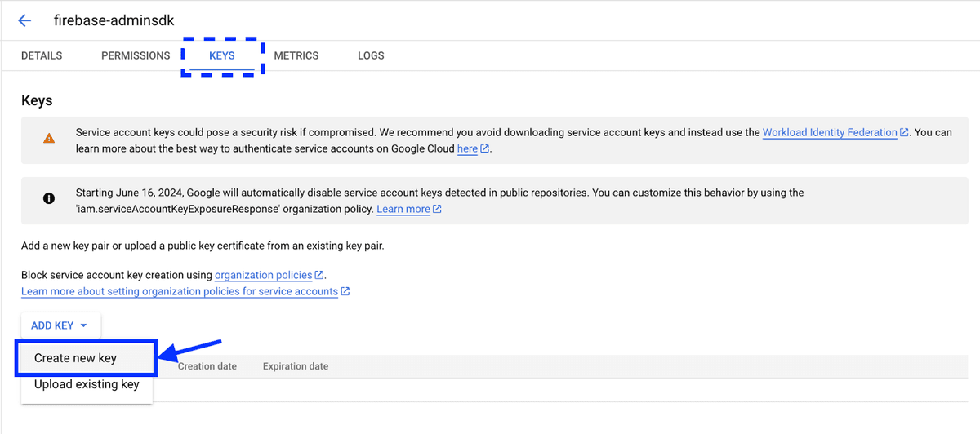The width and height of the screenshot is (980, 434).
Task: View the LOGS tab
Action: tap(371, 55)
